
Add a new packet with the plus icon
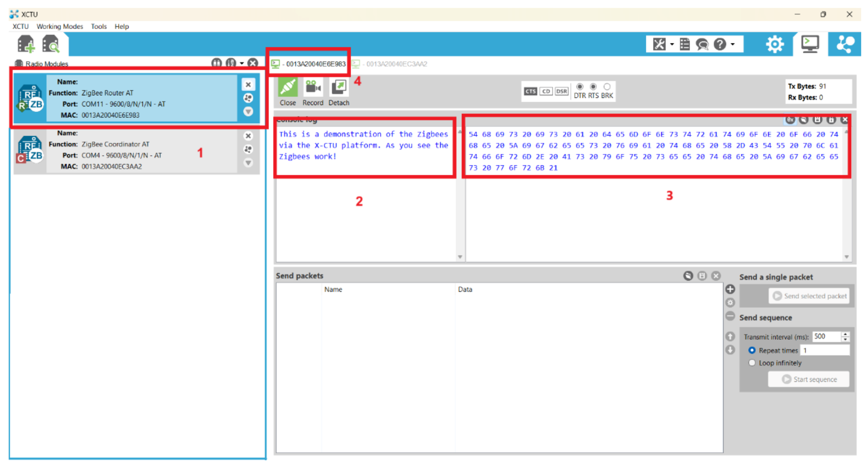(x=730, y=289)
